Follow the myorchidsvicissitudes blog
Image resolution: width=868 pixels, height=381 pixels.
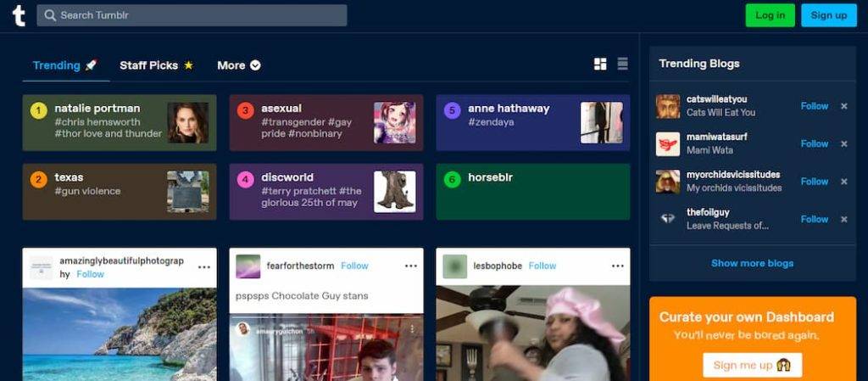(x=814, y=182)
